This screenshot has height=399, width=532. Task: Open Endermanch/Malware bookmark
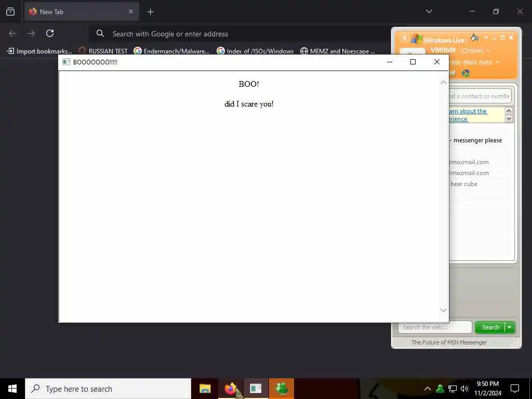pos(171,51)
